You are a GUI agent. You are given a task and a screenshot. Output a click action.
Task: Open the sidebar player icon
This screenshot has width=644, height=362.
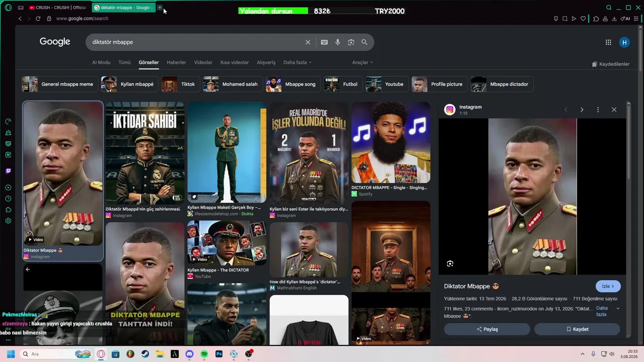pos(8,188)
